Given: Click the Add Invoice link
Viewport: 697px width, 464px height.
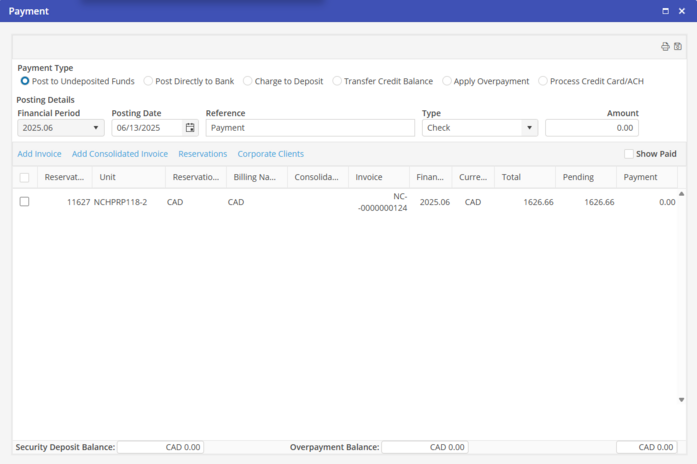Looking at the screenshot, I should tap(39, 154).
